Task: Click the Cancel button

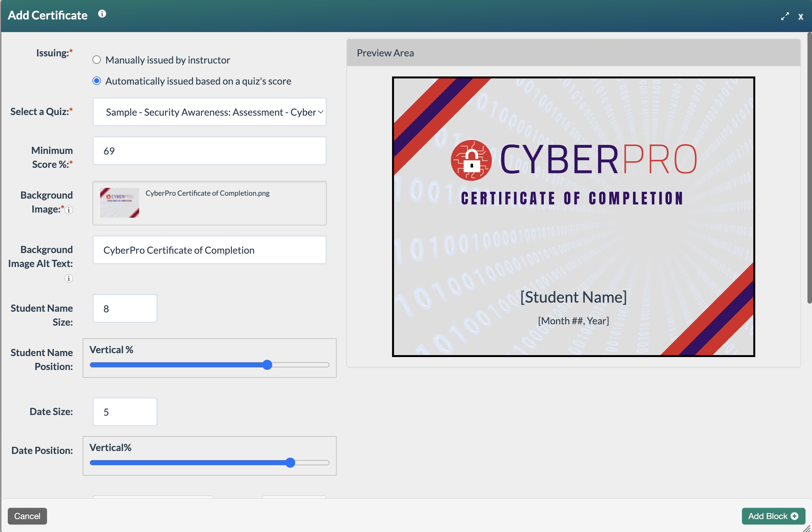Action: [27, 516]
